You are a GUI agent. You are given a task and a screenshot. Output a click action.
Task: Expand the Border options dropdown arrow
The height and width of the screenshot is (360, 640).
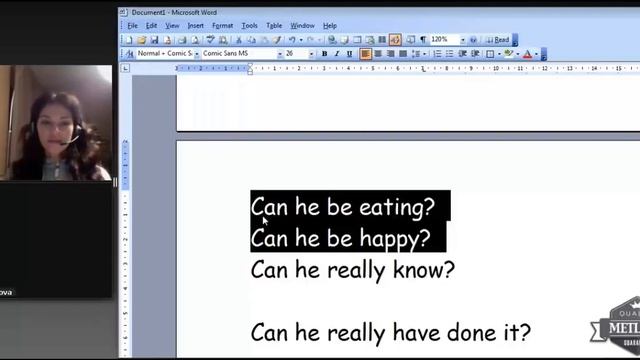pyautogui.click(x=499, y=54)
